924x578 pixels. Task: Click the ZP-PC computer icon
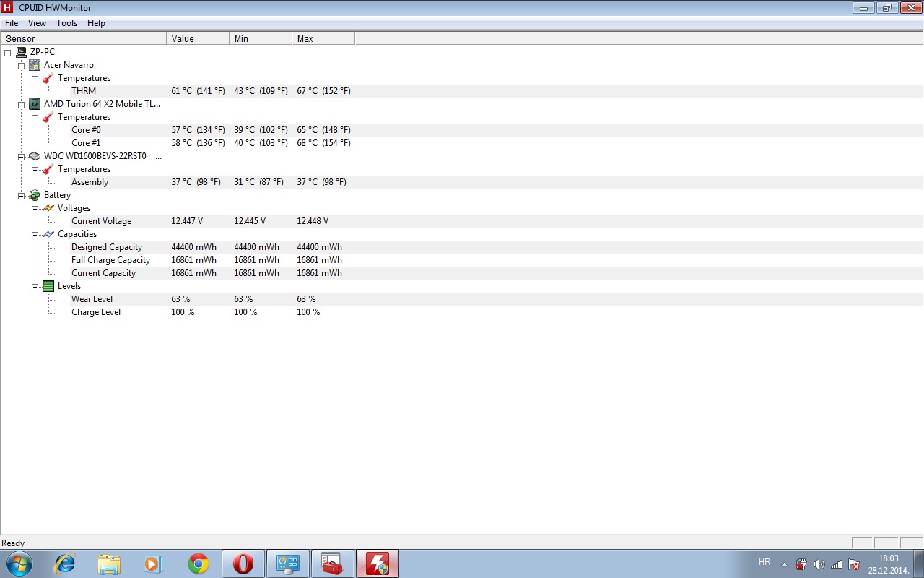coord(21,52)
